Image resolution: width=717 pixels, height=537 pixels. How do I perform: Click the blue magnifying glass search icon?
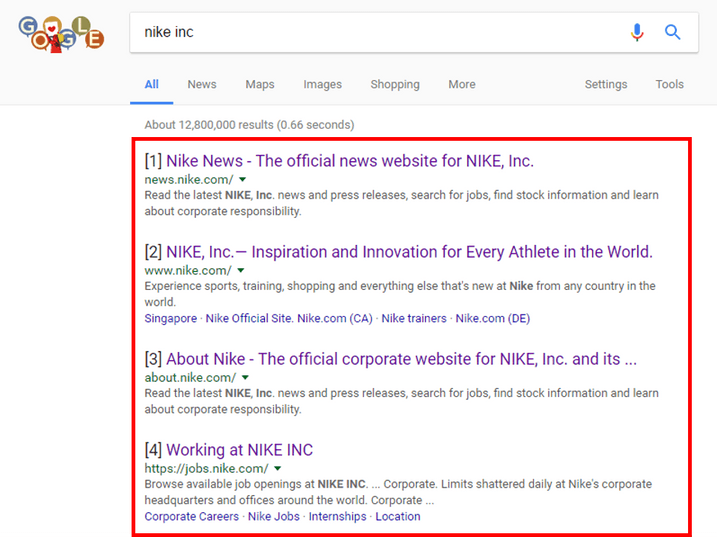click(672, 32)
